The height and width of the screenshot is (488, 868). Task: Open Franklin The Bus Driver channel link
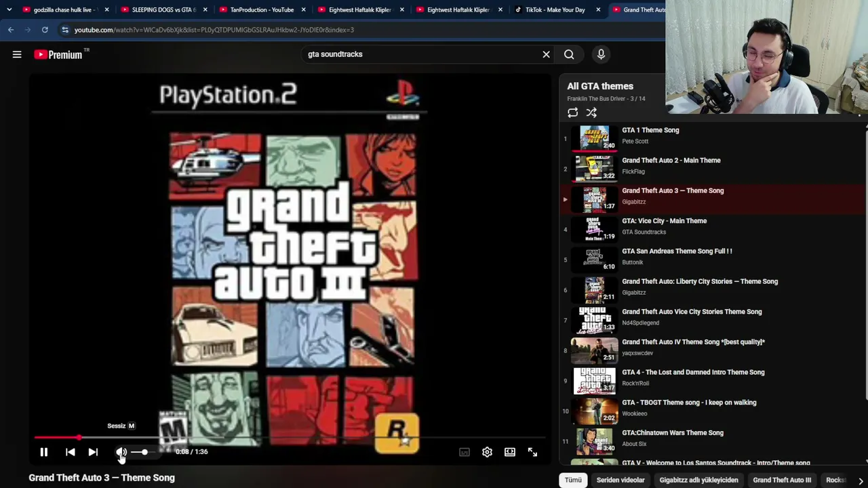point(597,99)
